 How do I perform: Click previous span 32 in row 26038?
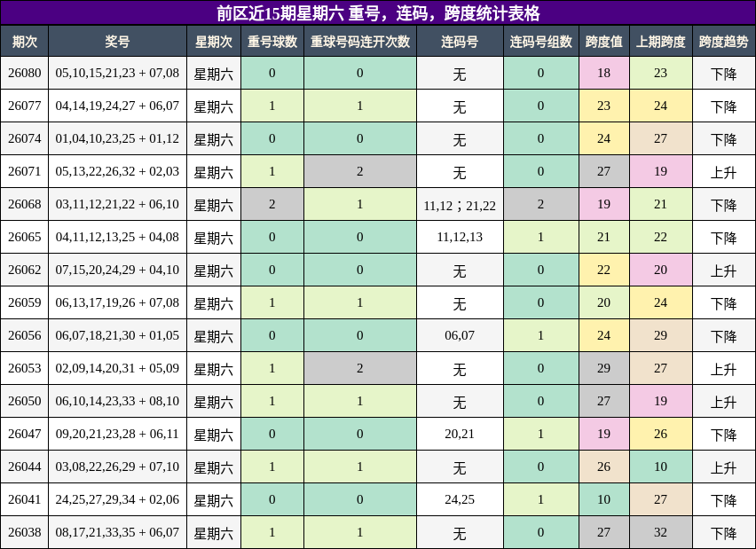(660, 531)
